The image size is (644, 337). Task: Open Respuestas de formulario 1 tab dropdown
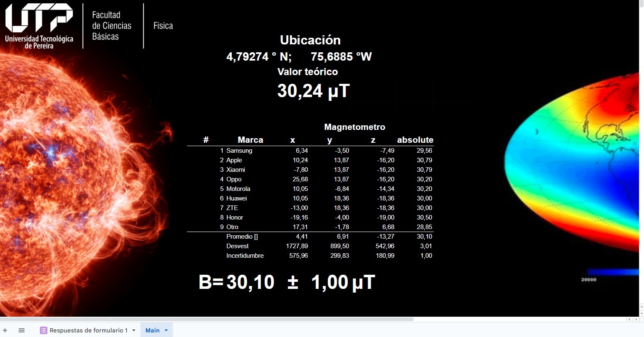coord(134,330)
